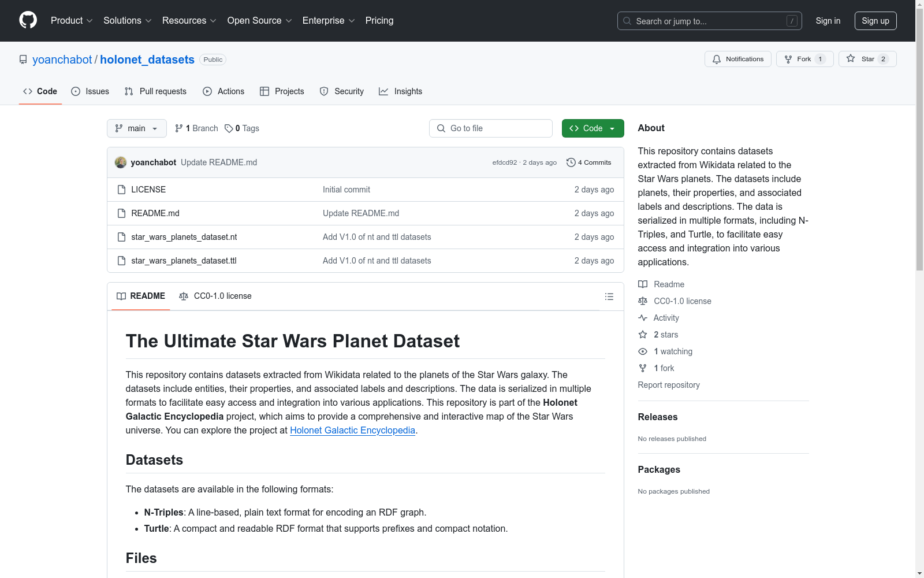Click the file icon beside README.md
Viewport: 924px width, 578px height.
pos(121,213)
